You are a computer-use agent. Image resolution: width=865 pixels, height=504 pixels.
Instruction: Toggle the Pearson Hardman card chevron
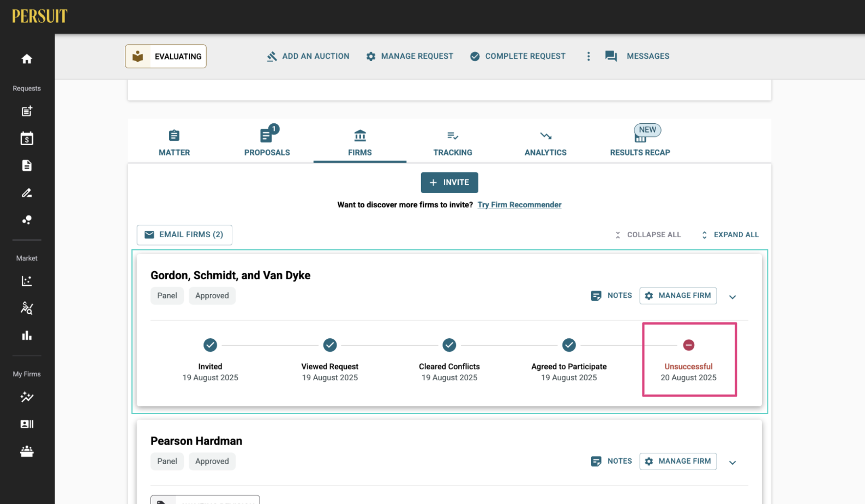732,463
